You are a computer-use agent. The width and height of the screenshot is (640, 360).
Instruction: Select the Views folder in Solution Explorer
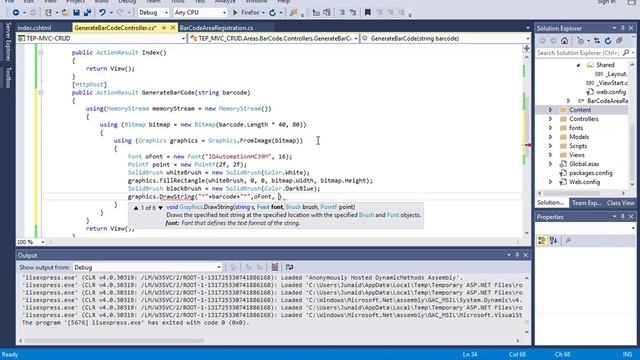click(x=577, y=155)
